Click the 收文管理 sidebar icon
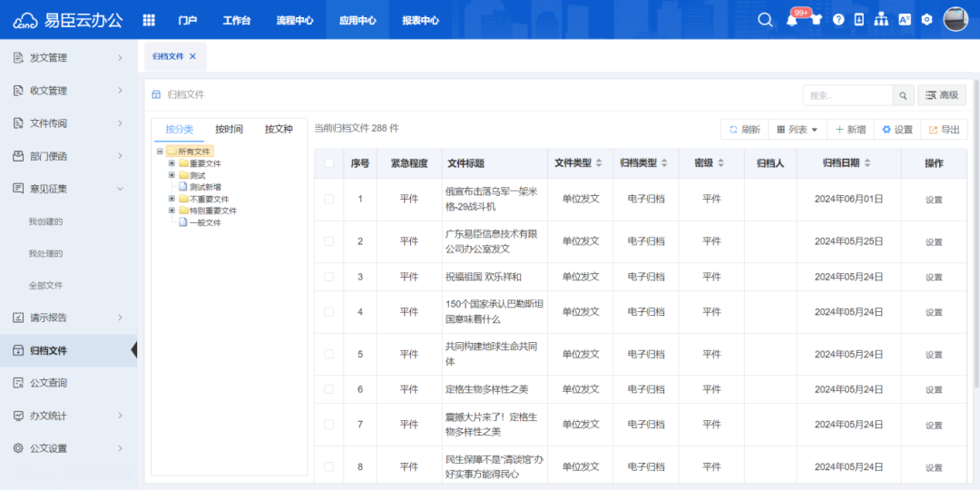The image size is (980, 490). click(x=18, y=91)
